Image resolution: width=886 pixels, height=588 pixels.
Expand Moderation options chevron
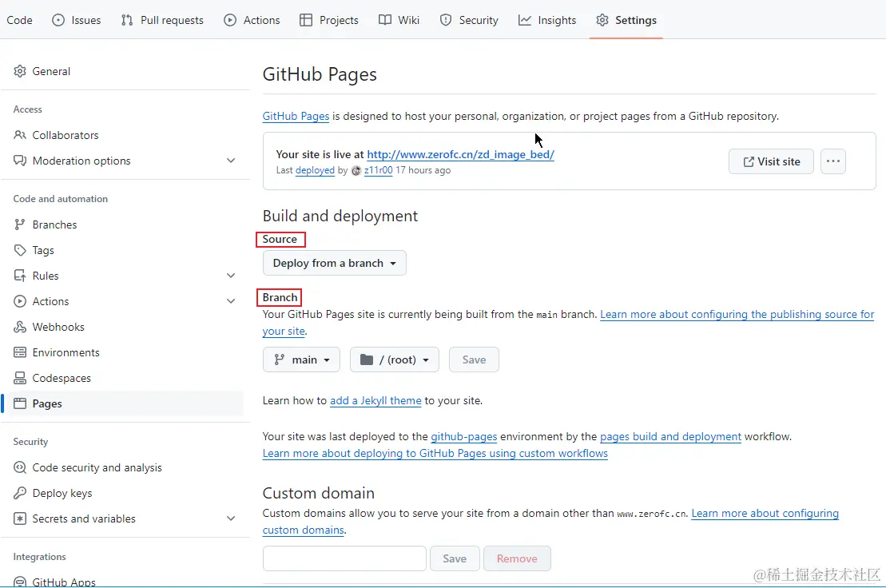click(231, 161)
